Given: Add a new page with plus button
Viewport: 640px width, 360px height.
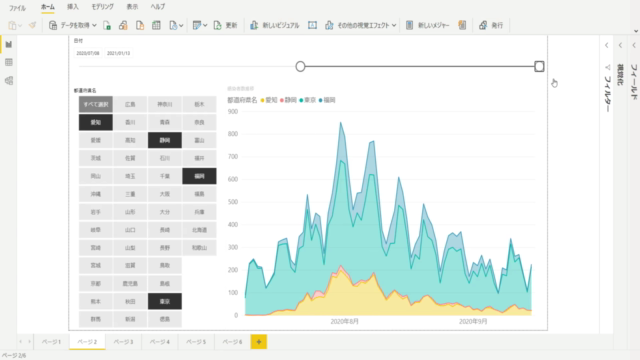Looking at the screenshot, I should pyautogui.click(x=259, y=342).
